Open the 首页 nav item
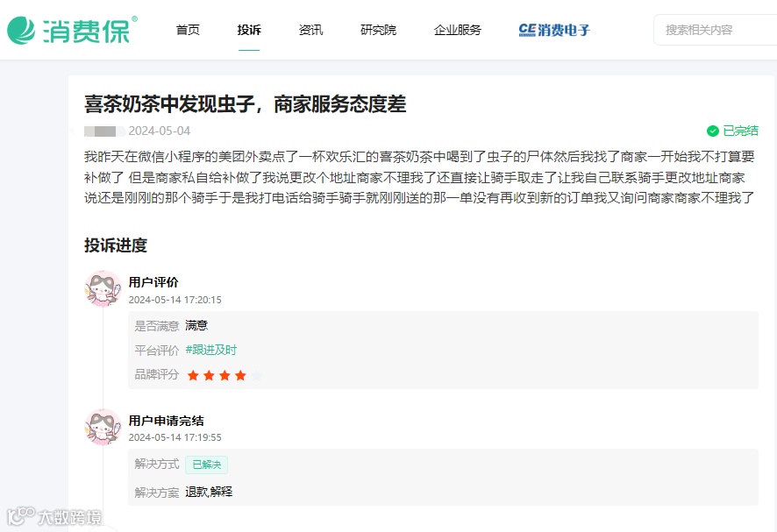 pos(188,30)
